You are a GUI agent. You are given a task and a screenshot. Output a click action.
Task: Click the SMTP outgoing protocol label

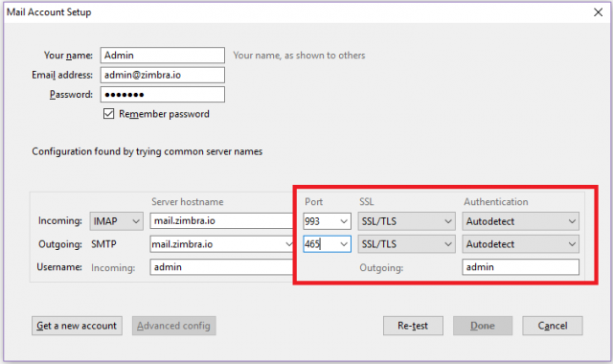point(103,244)
